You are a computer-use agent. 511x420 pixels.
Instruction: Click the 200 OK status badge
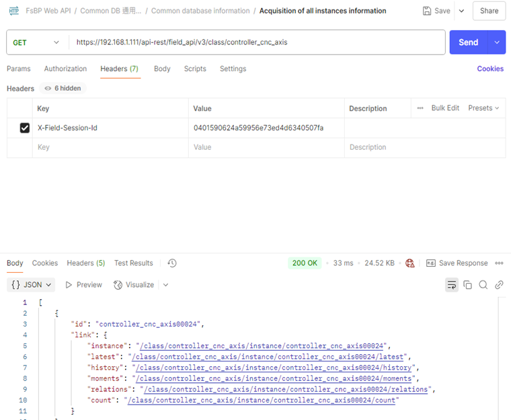click(x=305, y=263)
